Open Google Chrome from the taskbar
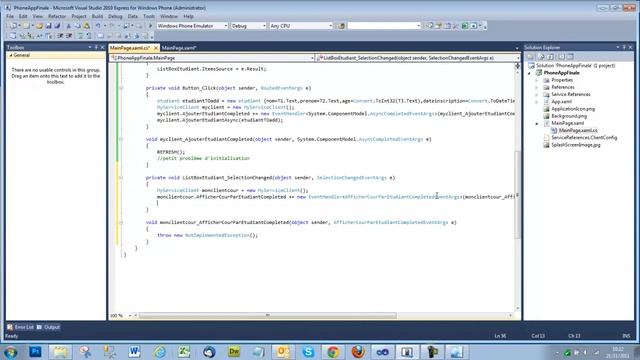Screen dimensions: 640x360 (333, 352)
